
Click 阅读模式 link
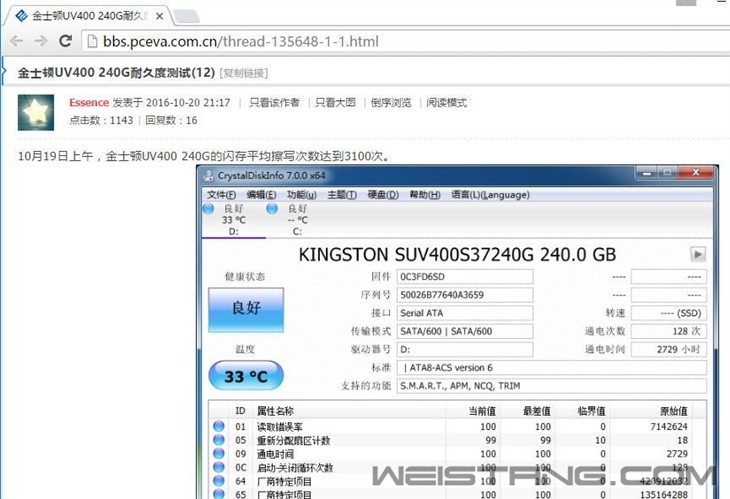(x=446, y=102)
